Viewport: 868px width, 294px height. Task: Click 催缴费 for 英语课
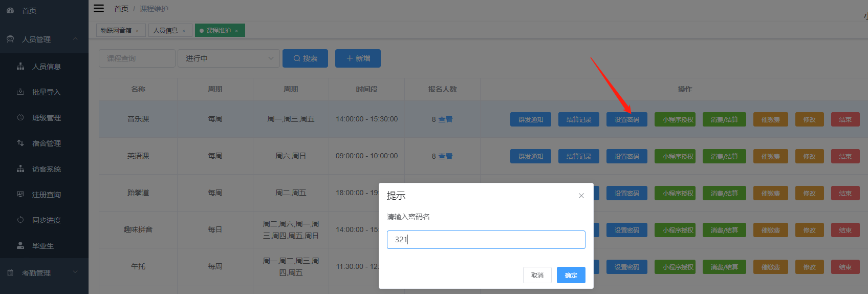point(771,156)
